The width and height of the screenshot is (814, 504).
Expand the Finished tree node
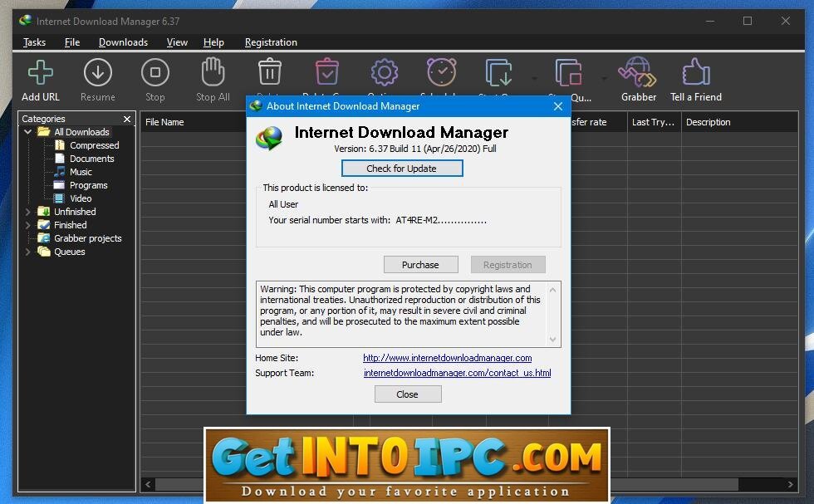click(28, 225)
